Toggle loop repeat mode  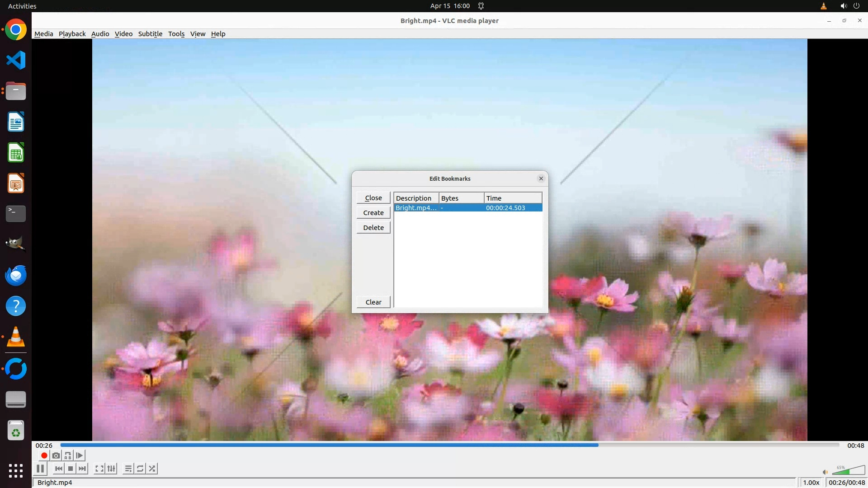pos(140,469)
